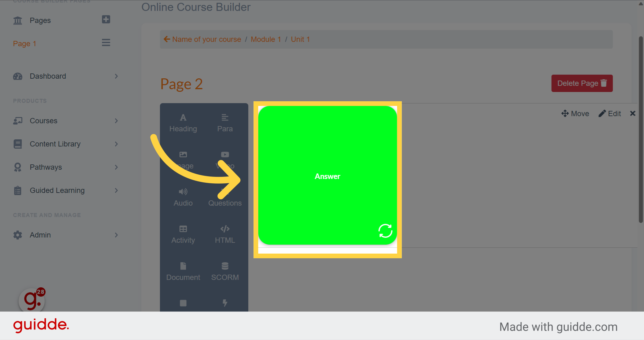Toggle the Answer card selection

[x=327, y=176]
